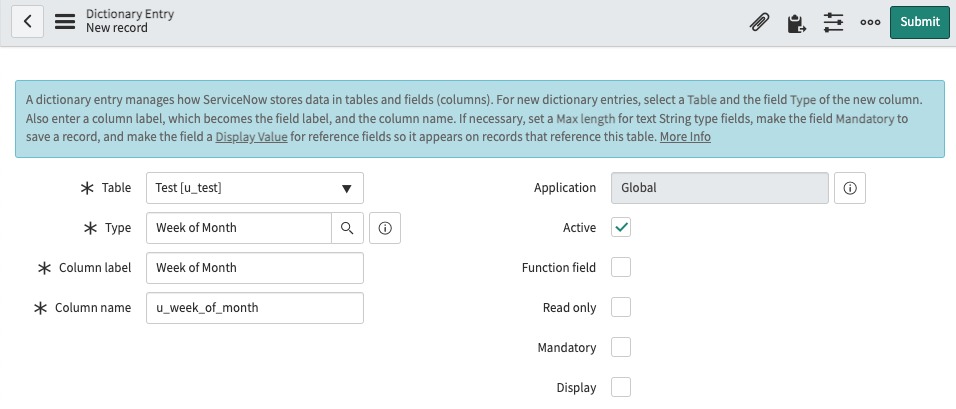Enable the Function field checkbox
Screen dimensions: 956x409
coord(621,267)
